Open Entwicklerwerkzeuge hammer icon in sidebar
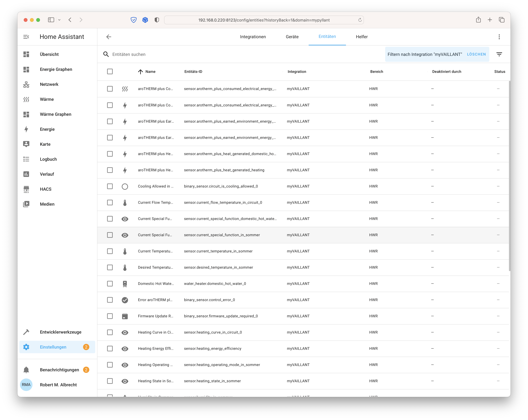The width and height of the screenshot is (528, 420). tap(26, 332)
